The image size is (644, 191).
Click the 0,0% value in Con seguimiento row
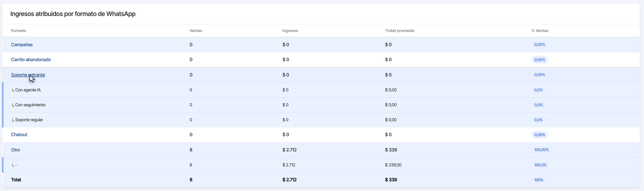pyautogui.click(x=538, y=105)
